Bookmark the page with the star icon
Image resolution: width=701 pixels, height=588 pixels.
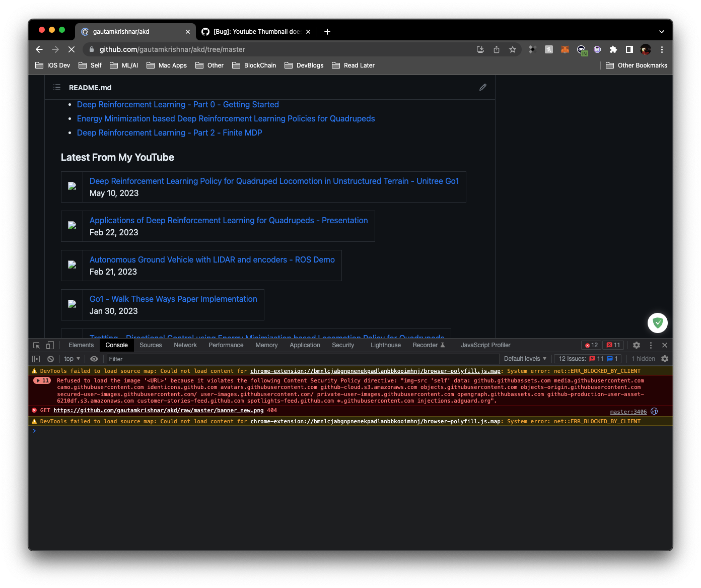pyautogui.click(x=513, y=49)
